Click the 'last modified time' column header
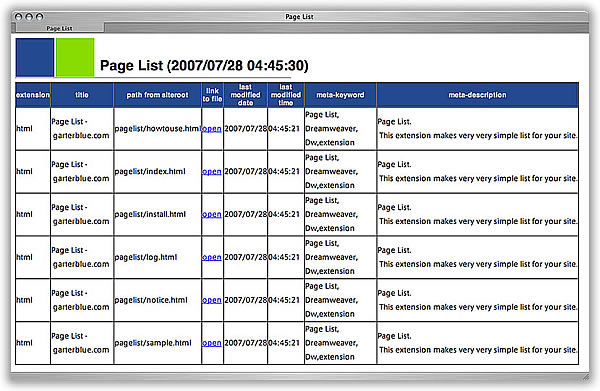This screenshot has width=600, height=391. 286,95
